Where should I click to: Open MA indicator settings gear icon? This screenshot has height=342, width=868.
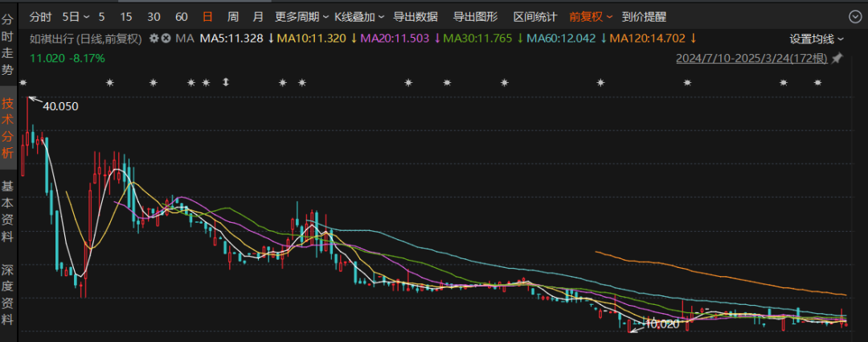155,39
